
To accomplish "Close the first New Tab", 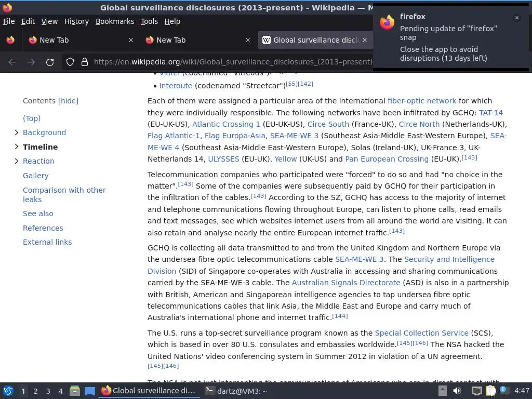I will click(131, 40).
